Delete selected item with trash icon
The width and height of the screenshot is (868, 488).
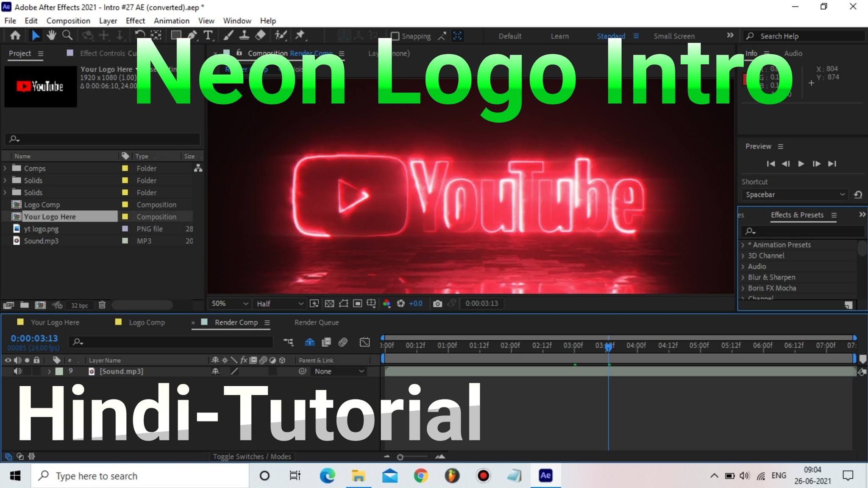102,305
